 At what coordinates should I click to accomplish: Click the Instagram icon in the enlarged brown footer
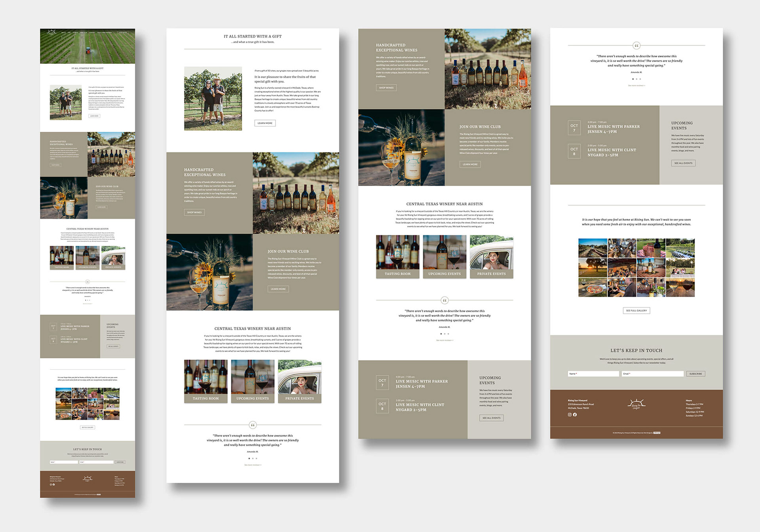click(x=570, y=414)
